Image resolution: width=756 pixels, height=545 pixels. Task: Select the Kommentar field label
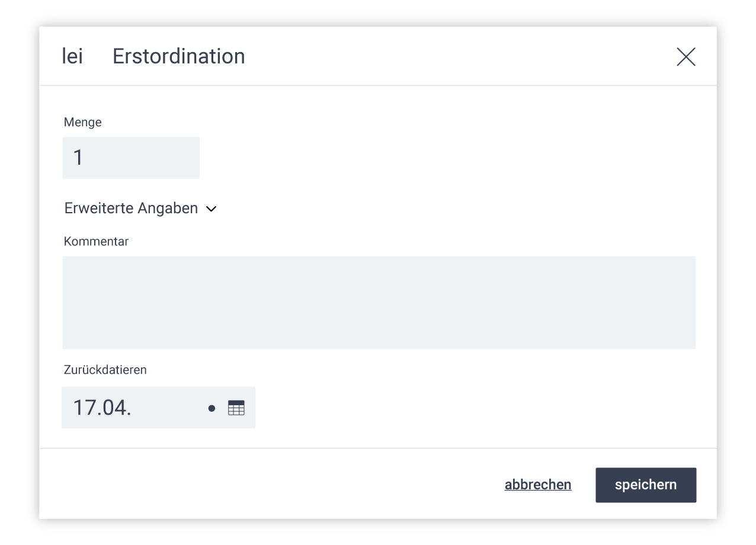tap(96, 242)
